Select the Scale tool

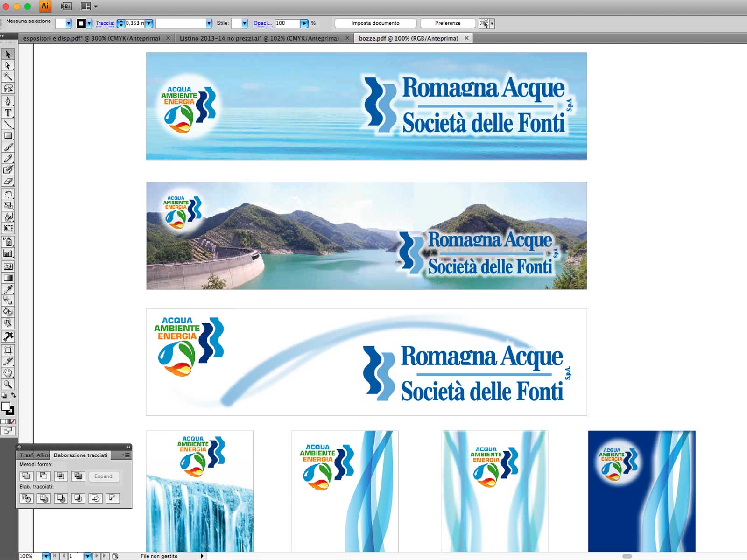(8, 205)
